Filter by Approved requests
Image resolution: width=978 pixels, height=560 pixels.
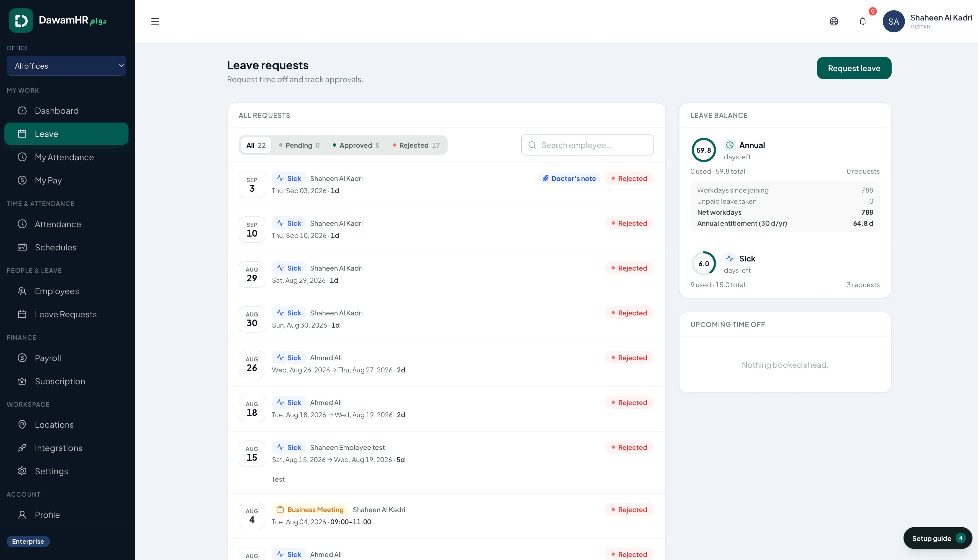point(356,145)
